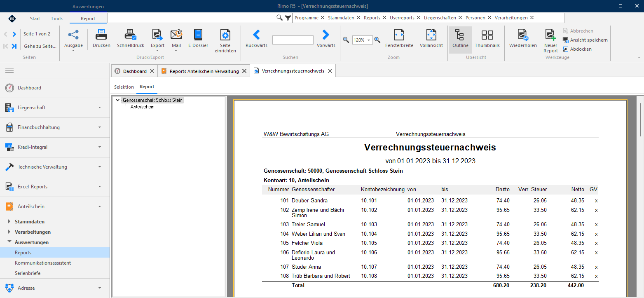This screenshot has height=298, width=644.
Task: Zoom in with the plus magnifier
Action: point(377,40)
